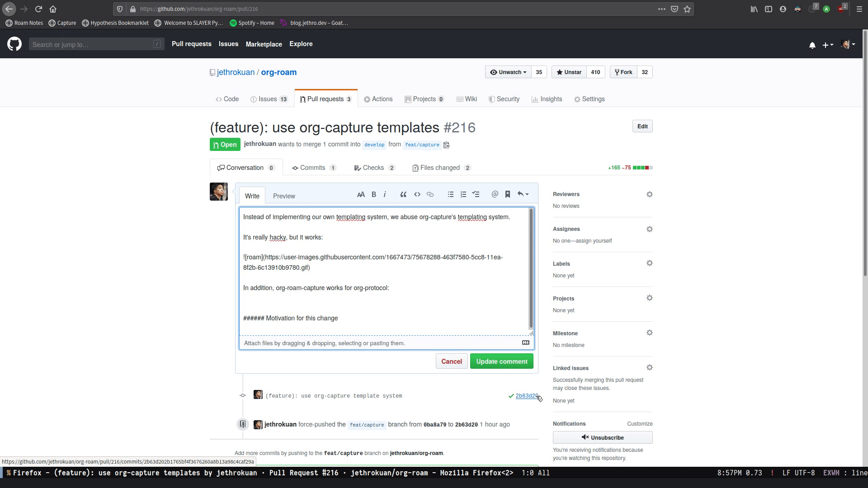Image resolution: width=868 pixels, height=488 pixels.
Task: Toggle the Star repository button
Action: [570, 72]
